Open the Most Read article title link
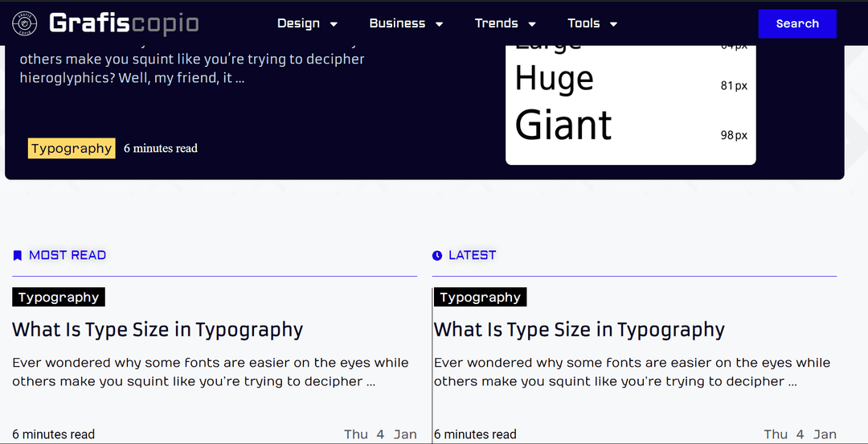This screenshot has height=444, width=868. pyautogui.click(x=158, y=330)
